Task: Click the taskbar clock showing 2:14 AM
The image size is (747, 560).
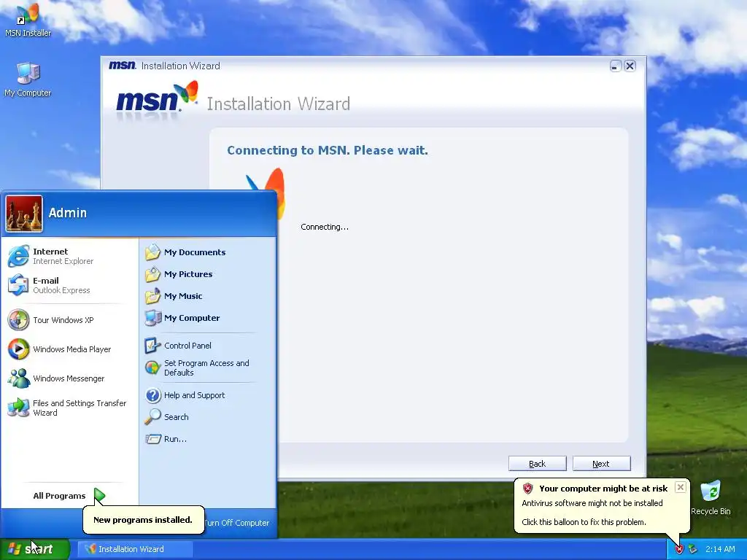Action: [x=720, y=549]
